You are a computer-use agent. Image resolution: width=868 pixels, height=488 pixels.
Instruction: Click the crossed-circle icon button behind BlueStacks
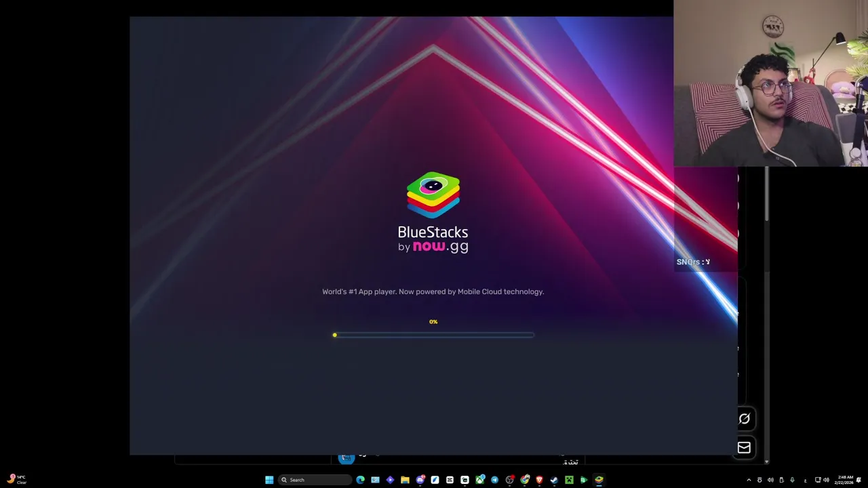click(x=744, y=419)
